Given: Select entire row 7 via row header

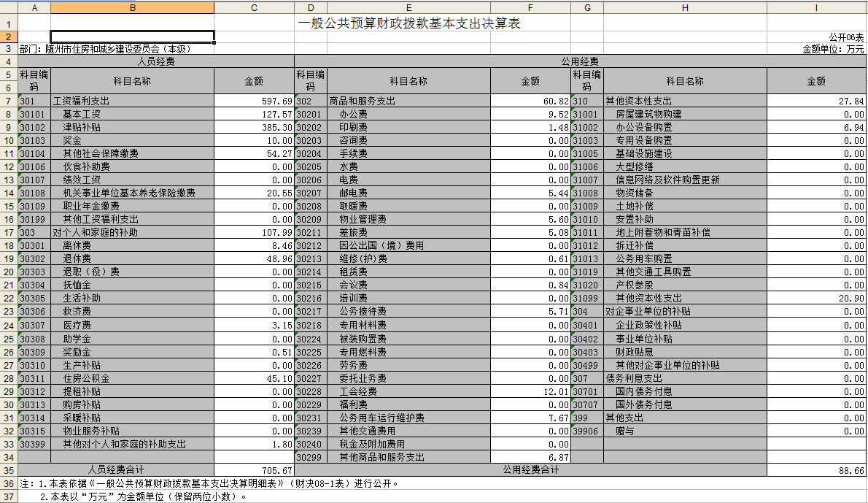Looking at the screenshot, I should pos(9,101).
